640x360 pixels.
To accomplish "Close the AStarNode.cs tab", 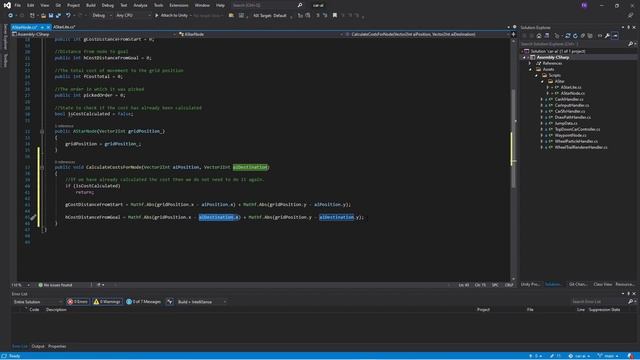I will pos(48,27).
